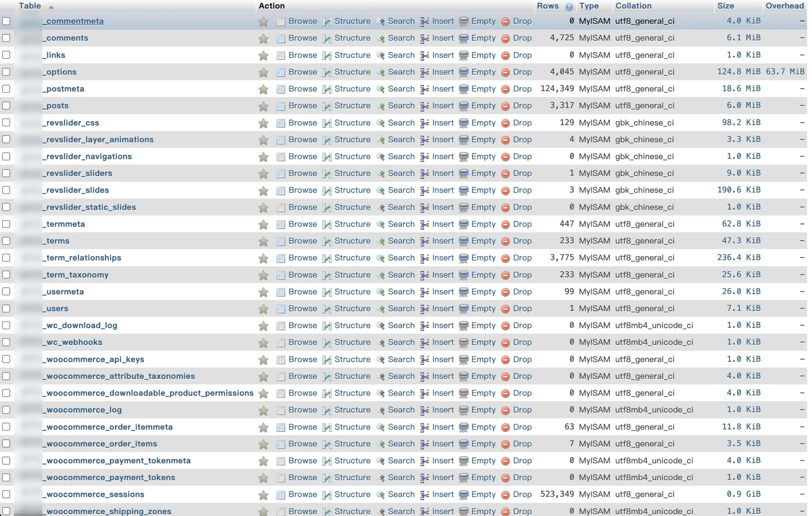Click gbk_chinese_ci collation in _revslider_css row

pos(645,122)
